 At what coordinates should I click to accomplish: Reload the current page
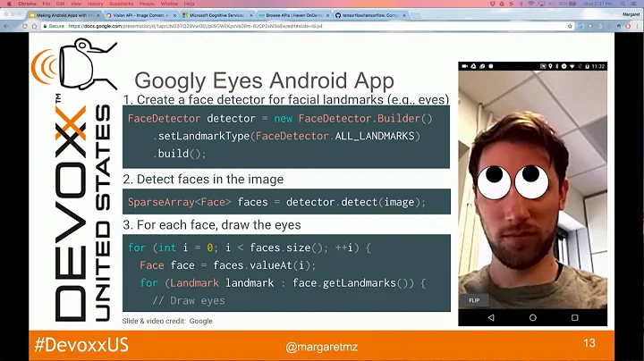[25, 26]
